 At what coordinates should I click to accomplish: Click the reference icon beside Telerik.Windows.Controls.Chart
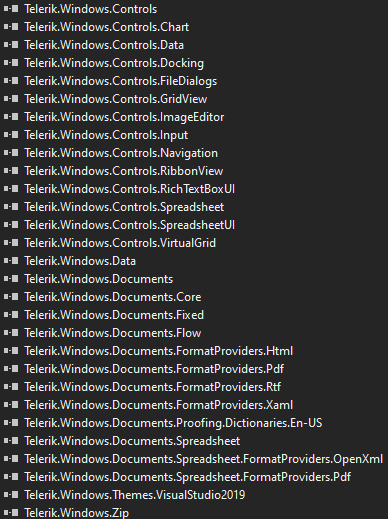pyautogui.click(x=11, y=27)
